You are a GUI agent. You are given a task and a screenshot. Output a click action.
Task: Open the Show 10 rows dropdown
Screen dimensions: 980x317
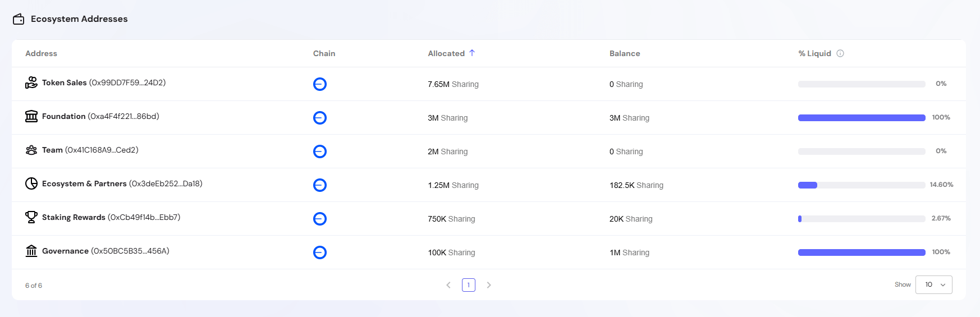(x=933, y=284)
